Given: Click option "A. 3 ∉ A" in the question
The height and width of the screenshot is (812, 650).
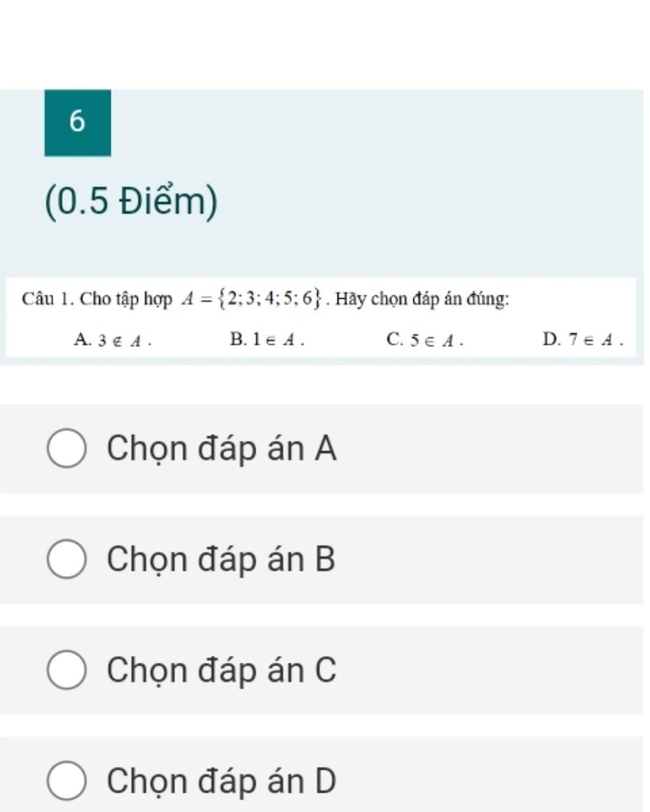Looking at the screenshot, I should point(113,340).
